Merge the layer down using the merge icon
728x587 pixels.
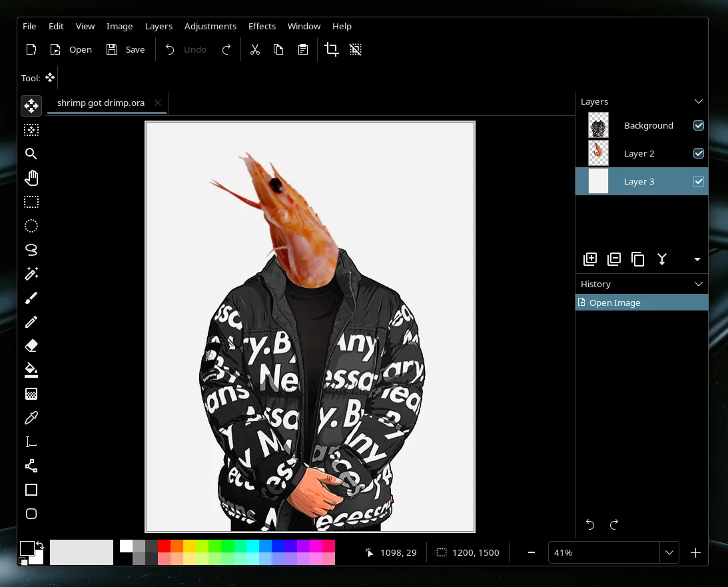tap(662, 259)
